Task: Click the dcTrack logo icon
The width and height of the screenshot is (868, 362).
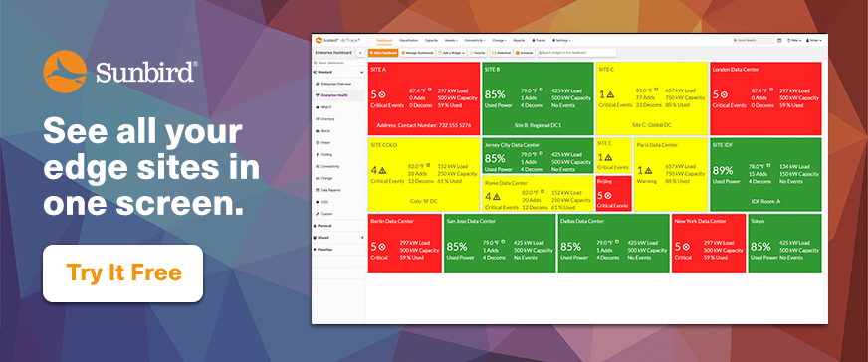Action: click(319, 40)
